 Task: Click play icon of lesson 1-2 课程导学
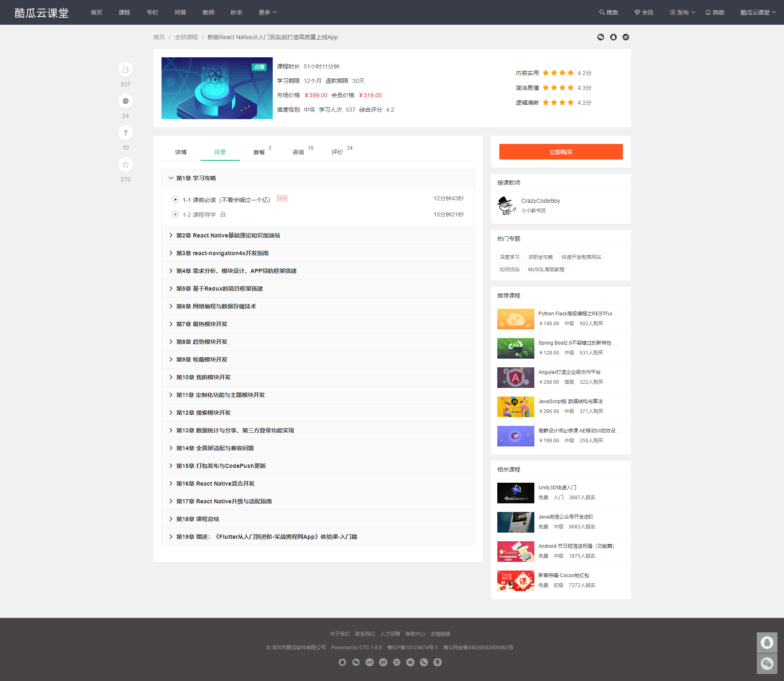click(x=176, y=214)
